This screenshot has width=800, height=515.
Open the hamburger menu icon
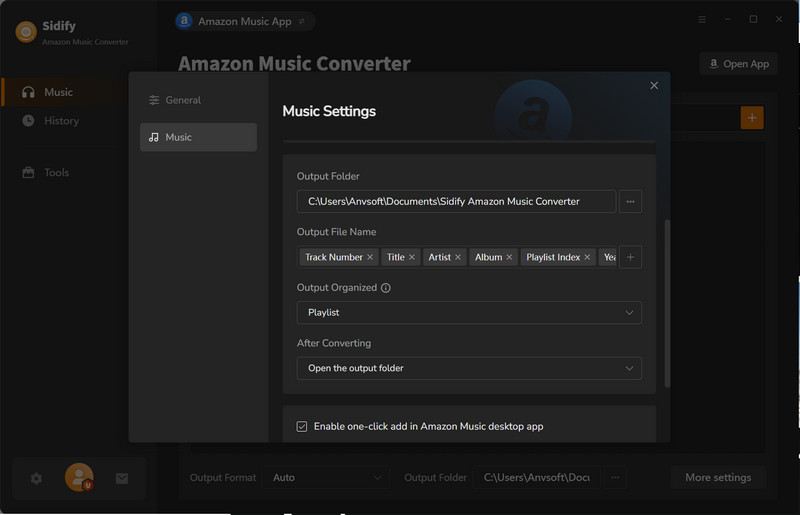[x=702, y=19]
